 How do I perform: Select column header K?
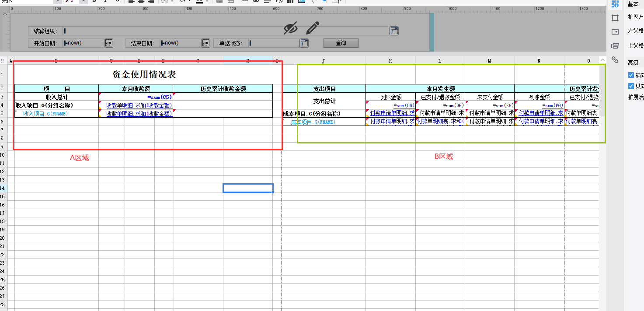390,61
